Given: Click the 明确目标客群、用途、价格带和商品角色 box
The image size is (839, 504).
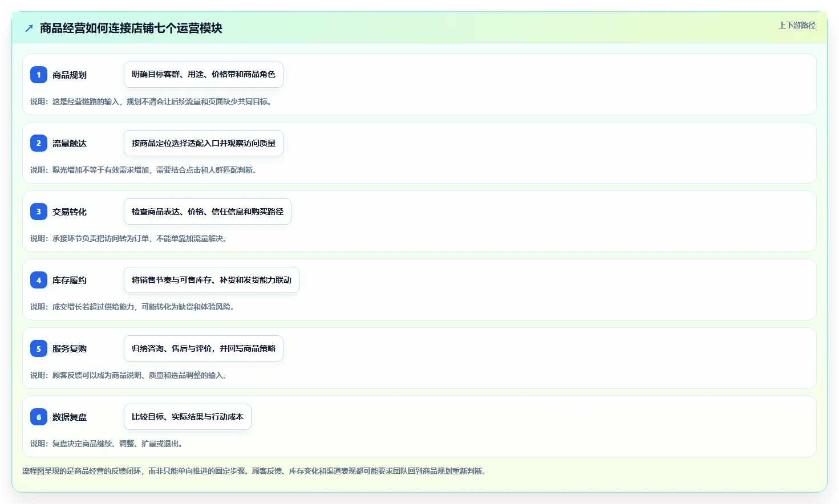Looking at the screenshot, I should pos(204,75).
